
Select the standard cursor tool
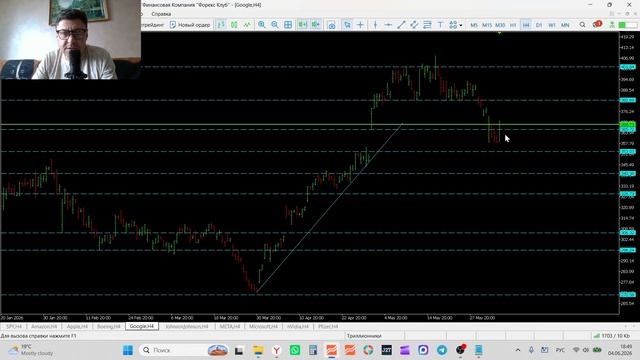(347, 25)
